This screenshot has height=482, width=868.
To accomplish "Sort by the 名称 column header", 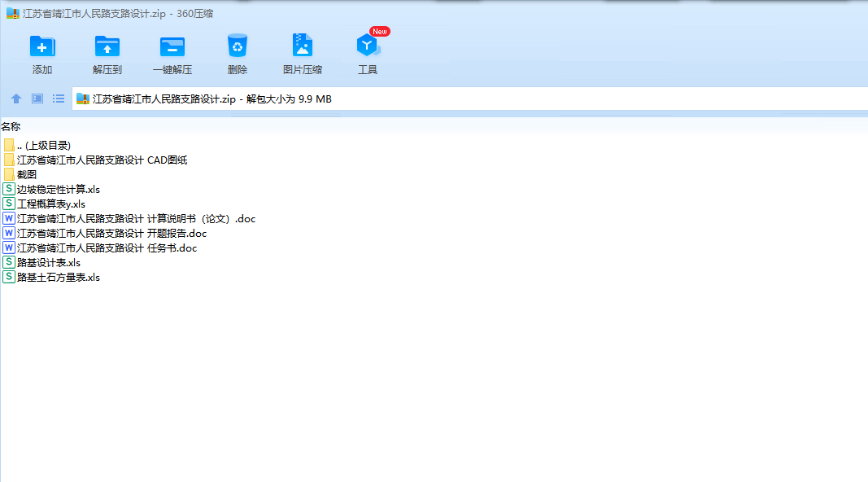I will coord(11,127).
